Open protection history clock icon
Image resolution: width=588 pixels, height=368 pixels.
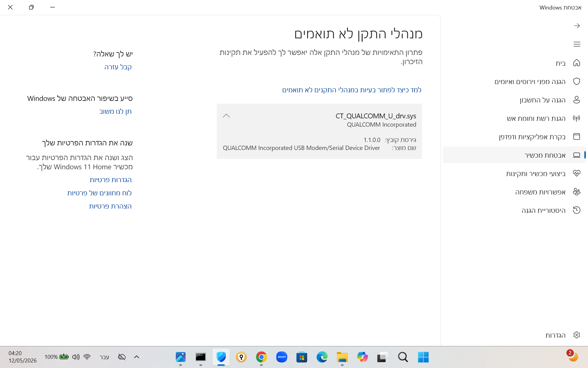pyautogui.click(x=577, y=210)
